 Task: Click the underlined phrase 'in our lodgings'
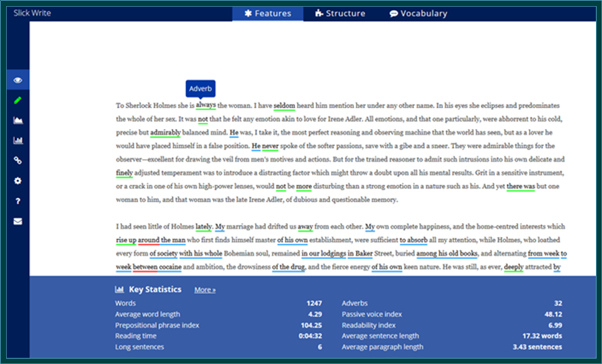[x=323, y=254]
